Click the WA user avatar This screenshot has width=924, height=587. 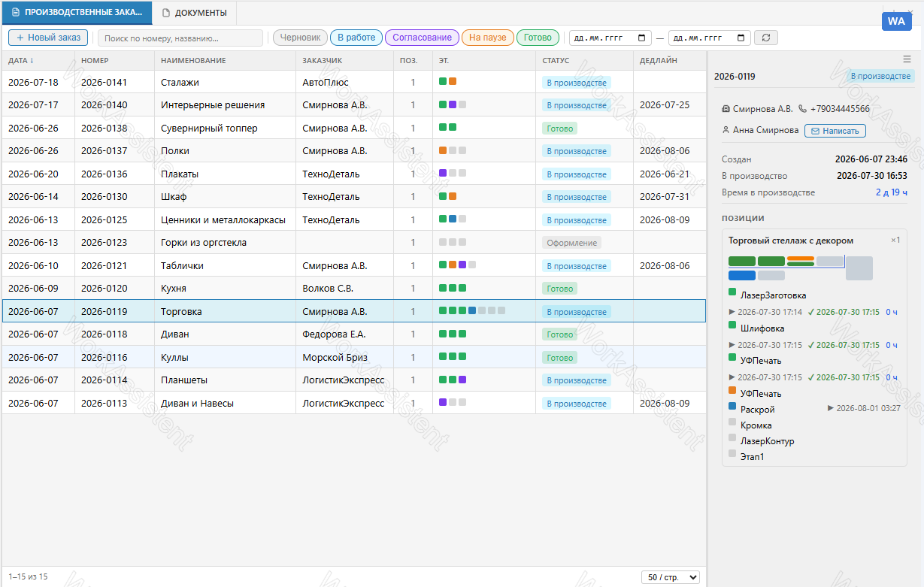[896, 21]
